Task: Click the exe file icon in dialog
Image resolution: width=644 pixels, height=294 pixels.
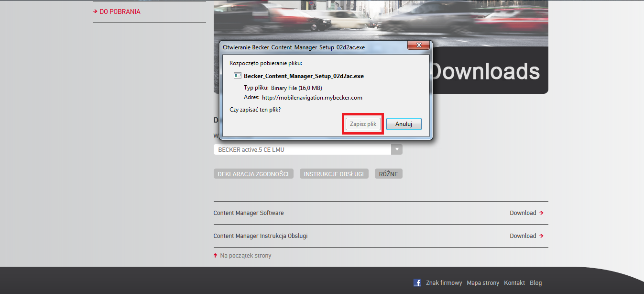Action: tap(238, 76)
